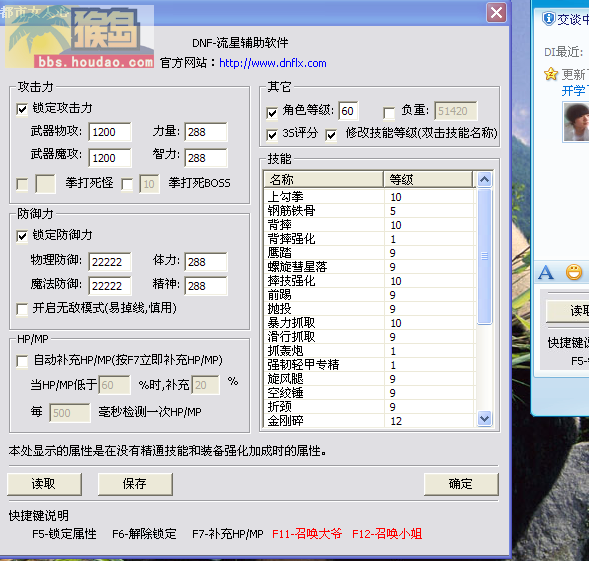Viewport: 589px width, 561px height.
Task: Enable 自动补充HP/MP checkbox
Action: tap(22, 361)
